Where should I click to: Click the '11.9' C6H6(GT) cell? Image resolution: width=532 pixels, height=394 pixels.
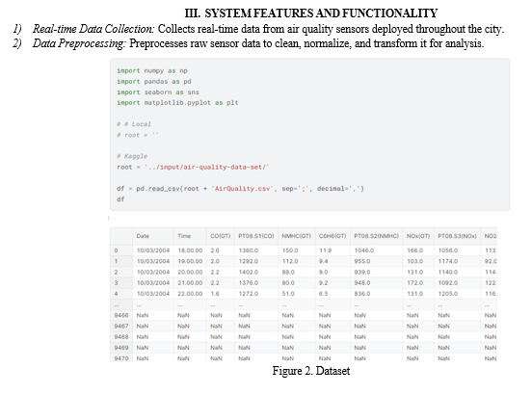[325, 250]
